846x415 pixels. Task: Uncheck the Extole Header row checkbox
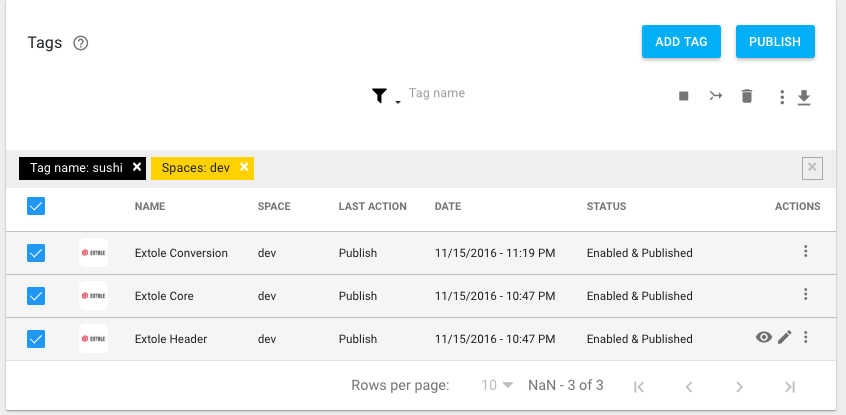coord(36,339)
